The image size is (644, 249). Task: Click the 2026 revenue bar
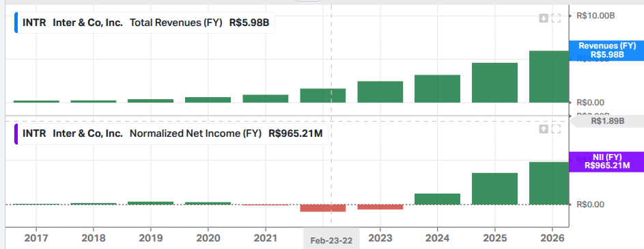coord(548,77)
